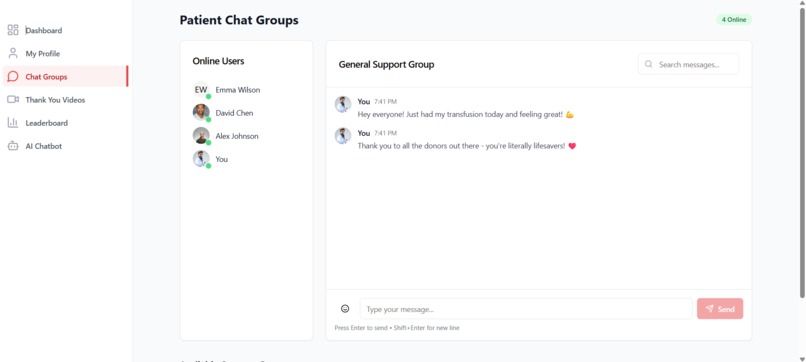Click David Chen's avatar photo
Screen dimensions: 806x362
[x=201, y=113]
